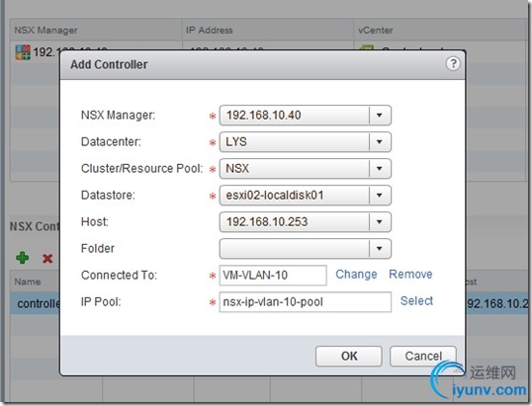Click the "Connected To:" label
The width and height of the screenshot is (532, 406).
(x=119, y=276)
